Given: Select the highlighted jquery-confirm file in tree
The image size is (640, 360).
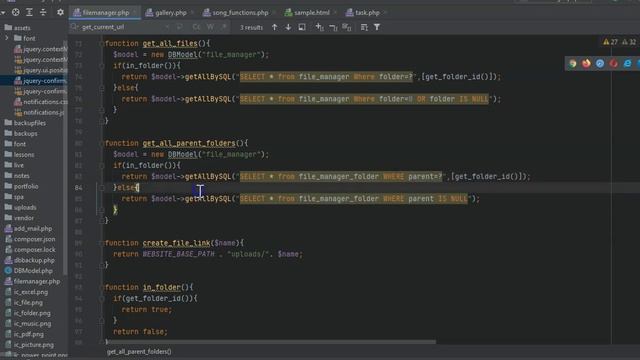Looking at the screenshot, I should 40,81.
